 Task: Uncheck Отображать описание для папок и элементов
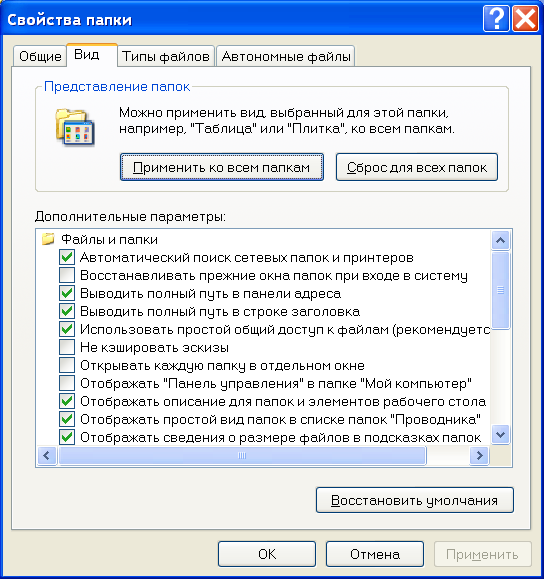pyautogui.click(x=67, y=401)
